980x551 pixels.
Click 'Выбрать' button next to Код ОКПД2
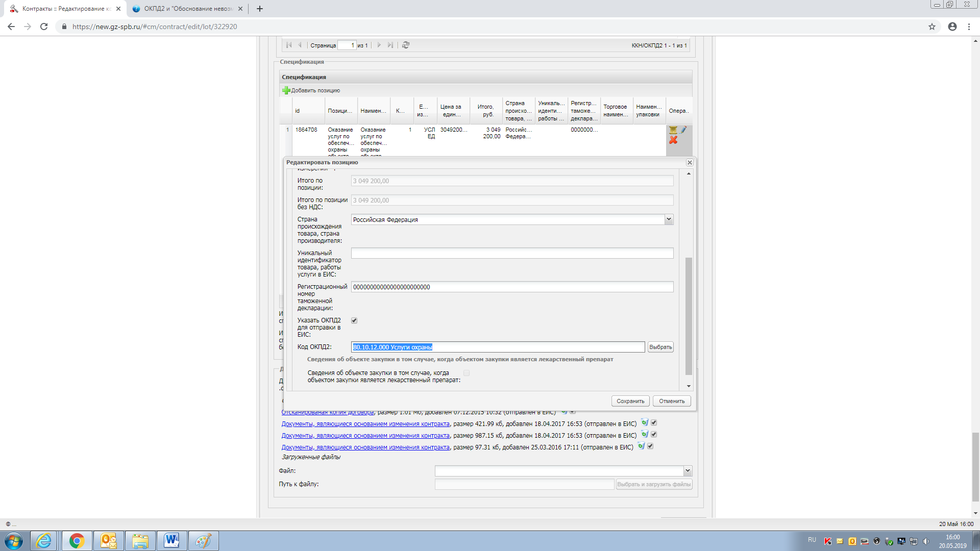pyautogui.click(x=660, y=347)
